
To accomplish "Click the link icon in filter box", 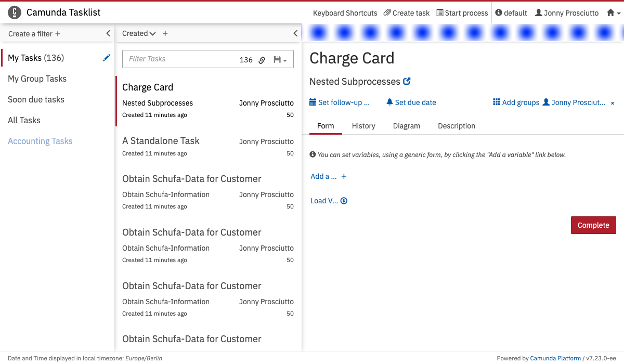I will tap(262, 60).
